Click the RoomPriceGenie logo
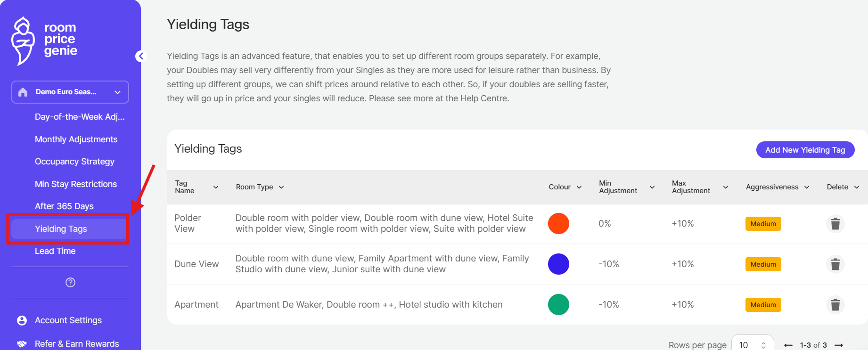 click(x=44, y=41)
